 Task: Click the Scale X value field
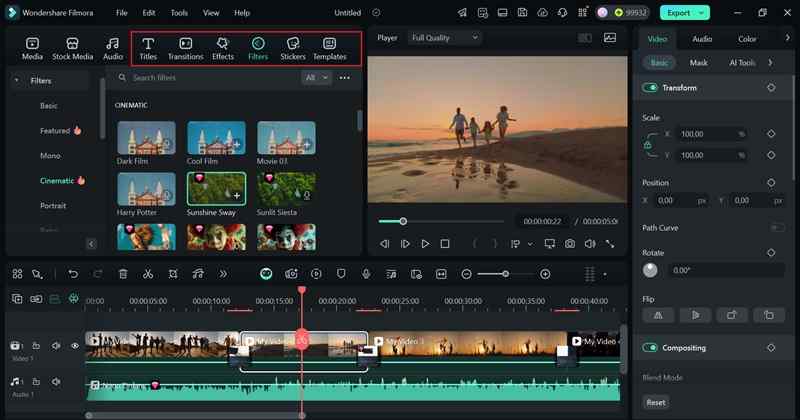tap(712, 134)
